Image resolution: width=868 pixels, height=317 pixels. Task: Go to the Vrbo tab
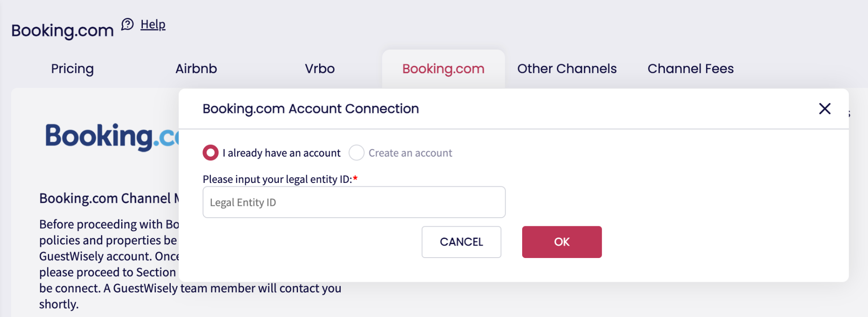click(x=320, y=69)
